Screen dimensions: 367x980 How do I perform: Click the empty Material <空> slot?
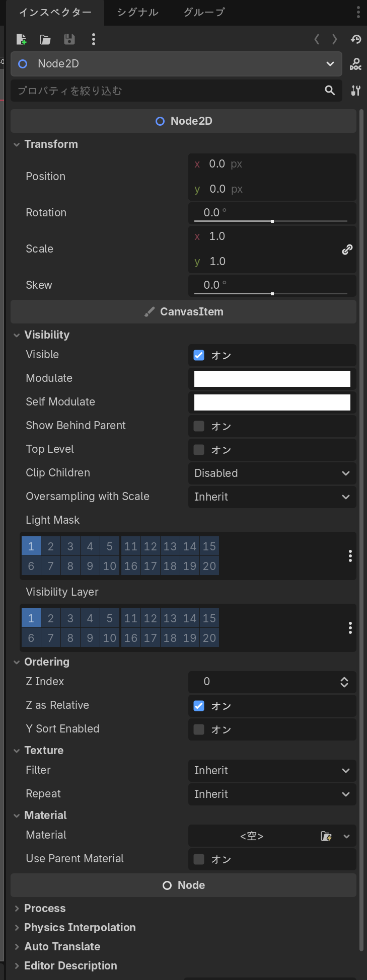[x=252, y=836]
